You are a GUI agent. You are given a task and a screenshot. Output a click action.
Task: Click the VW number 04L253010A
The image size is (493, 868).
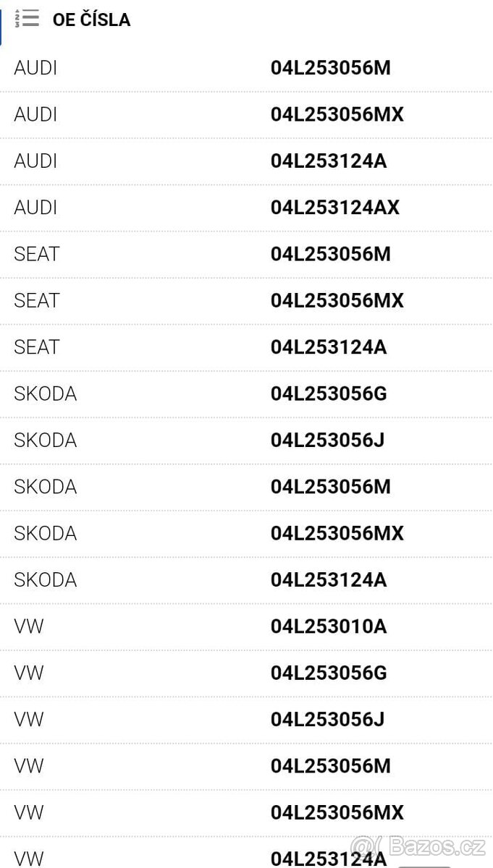point(329,626)
